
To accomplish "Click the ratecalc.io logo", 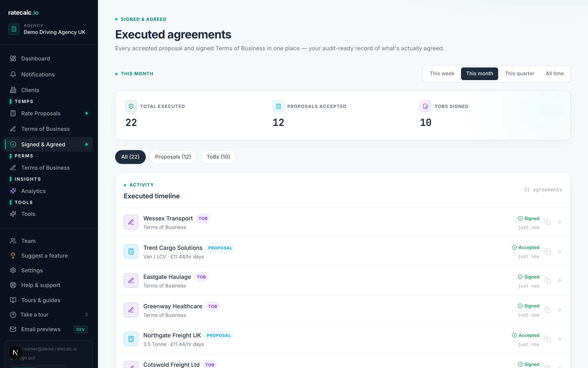I will pos(23,13).
